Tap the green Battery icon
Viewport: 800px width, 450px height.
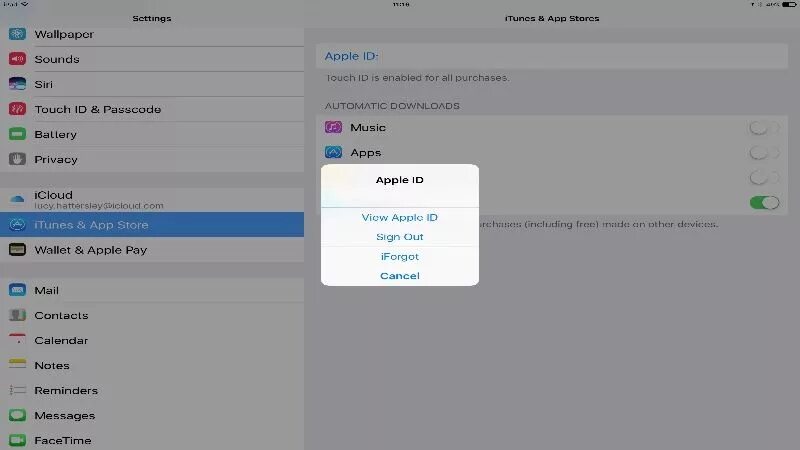17,134
